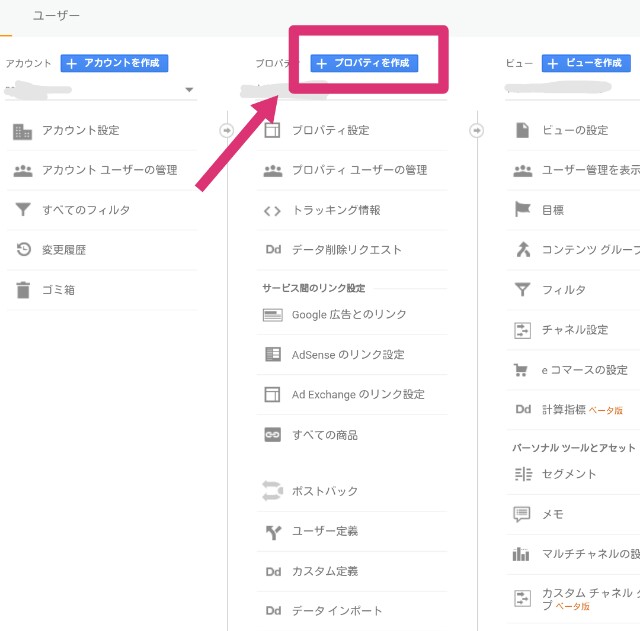Click the ビューを作成 button
Image resolution: width=640 pixels, height=631 pixels.
[x=586, y=63]
